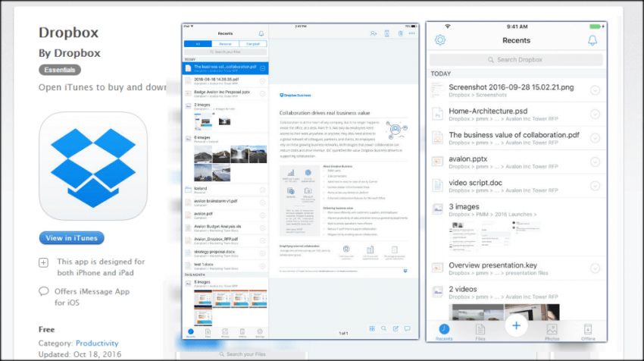Expand options for video script.doc

coord(595,186)
